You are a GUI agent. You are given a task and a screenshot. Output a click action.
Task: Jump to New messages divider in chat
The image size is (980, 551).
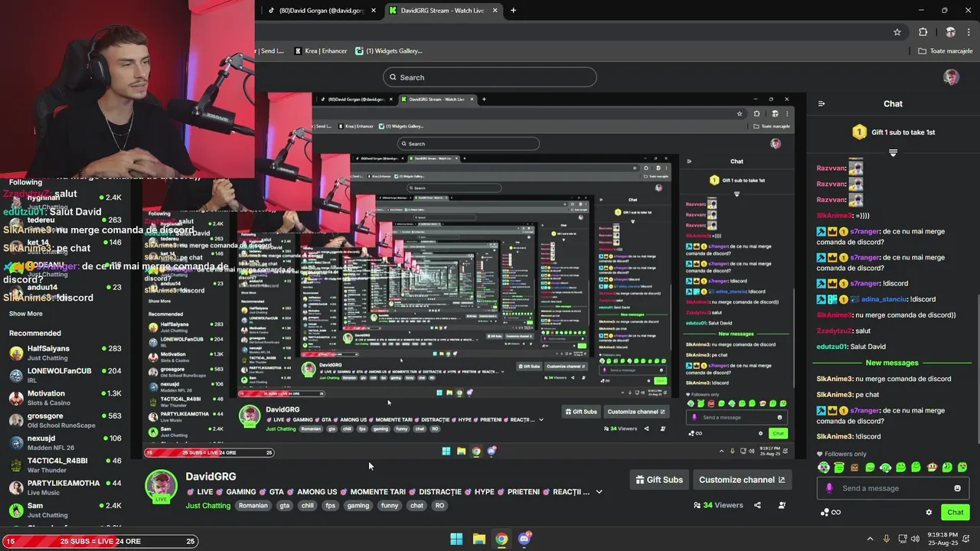click(x=892, y=363)
